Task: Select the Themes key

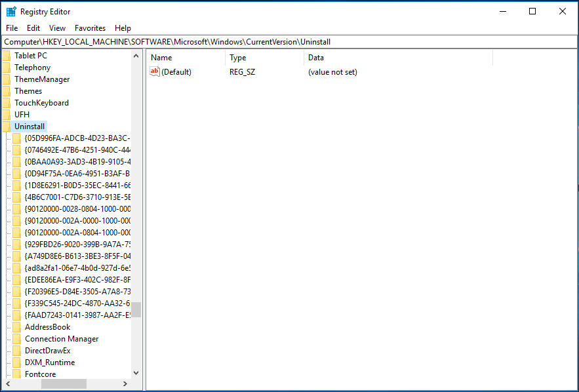Action: [x=28, y=91]
